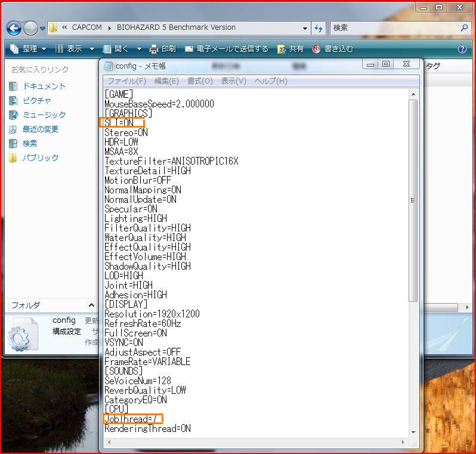
Task: Click the TextureFilter=ANISOTROPIC16X line
Action: click(x=171, y=161)
